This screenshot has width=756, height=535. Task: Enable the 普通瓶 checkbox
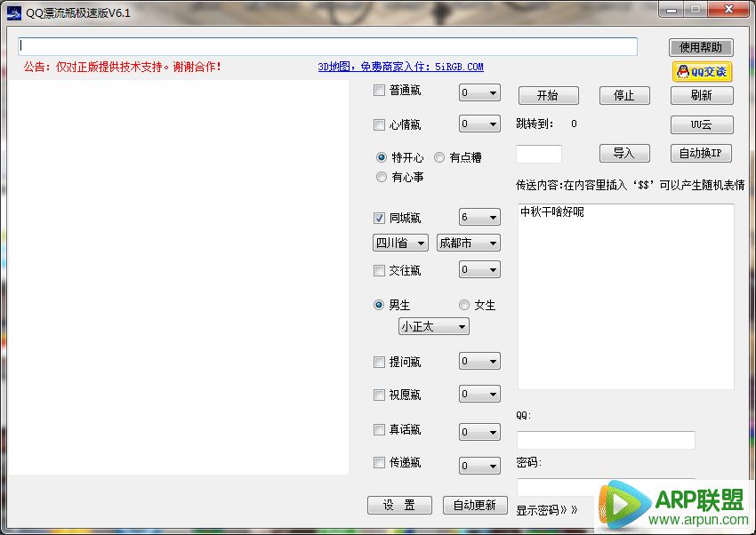click(380, 90)
